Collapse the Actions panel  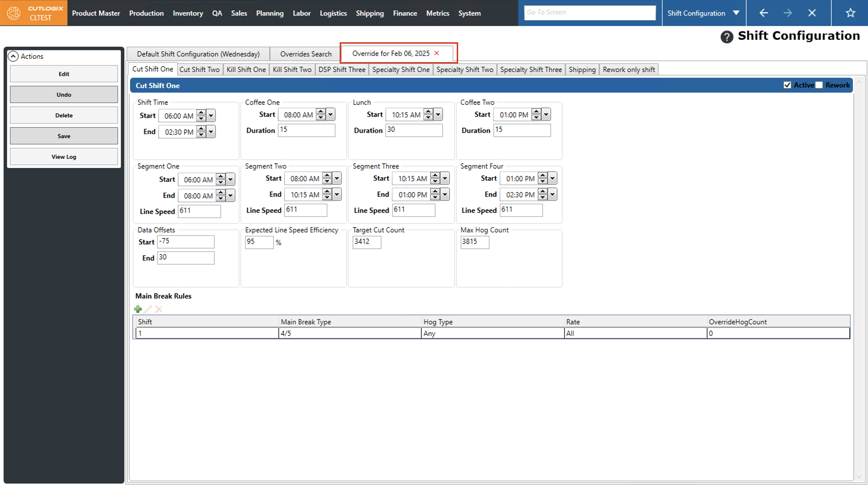pyautogui.click(x=13, y=56)
